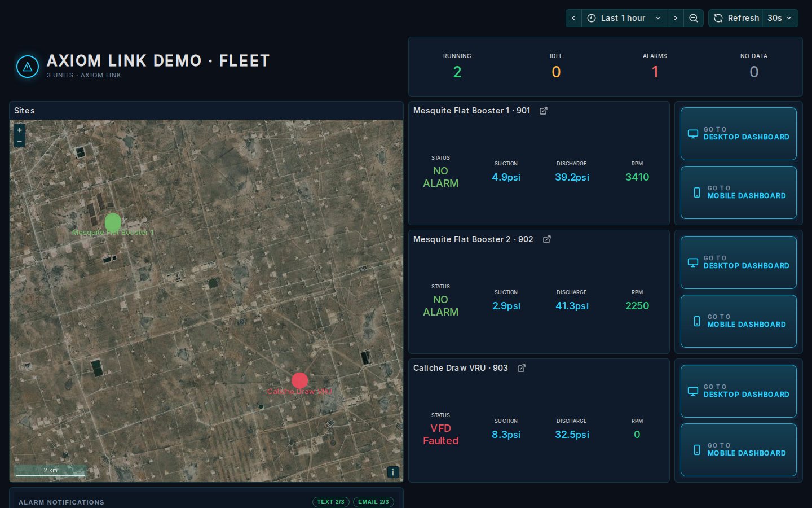
Task: Open the Last 1 hour time picker
Action: [x=624, y=18]
